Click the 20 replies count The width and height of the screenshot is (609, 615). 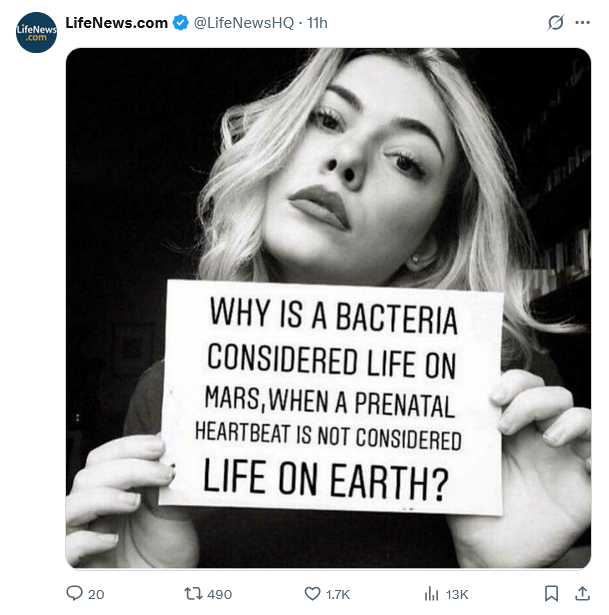pyautogui.click(x=96, y=594)
